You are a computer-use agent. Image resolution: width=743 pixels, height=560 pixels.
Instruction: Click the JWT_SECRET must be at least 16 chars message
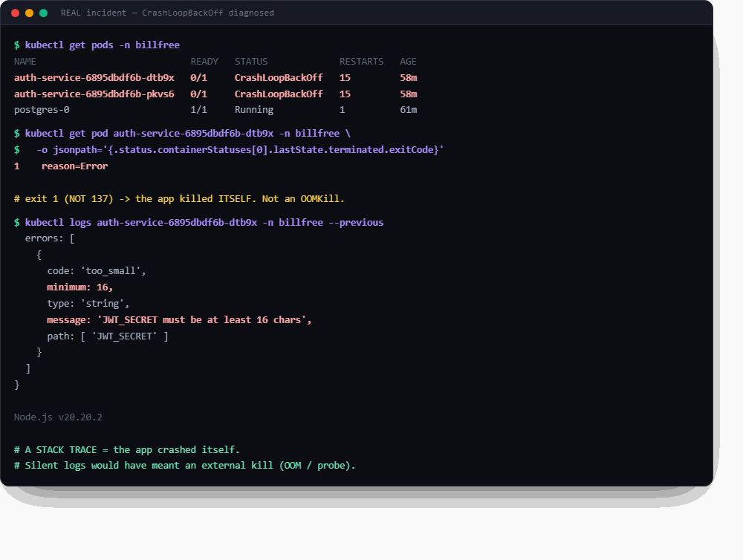(x=179, y=320)
